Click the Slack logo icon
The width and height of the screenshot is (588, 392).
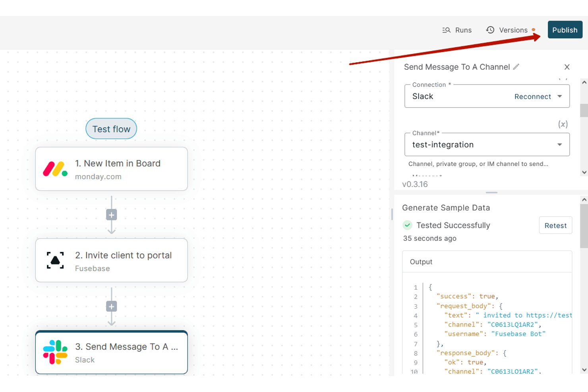click(55, 352)
